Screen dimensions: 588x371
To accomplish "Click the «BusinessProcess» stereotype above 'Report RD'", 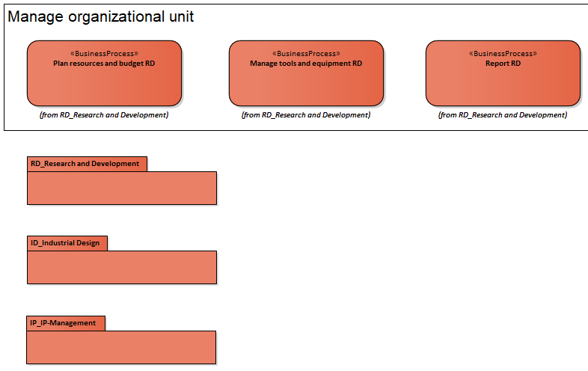I will [503, 54].
